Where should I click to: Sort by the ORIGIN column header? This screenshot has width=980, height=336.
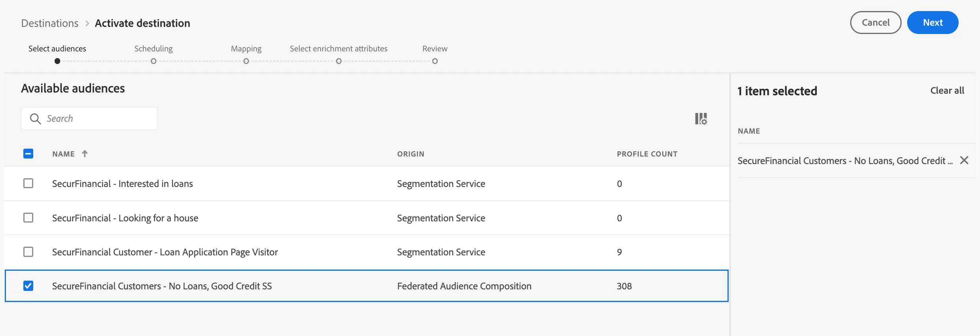(x=410, y=154)
